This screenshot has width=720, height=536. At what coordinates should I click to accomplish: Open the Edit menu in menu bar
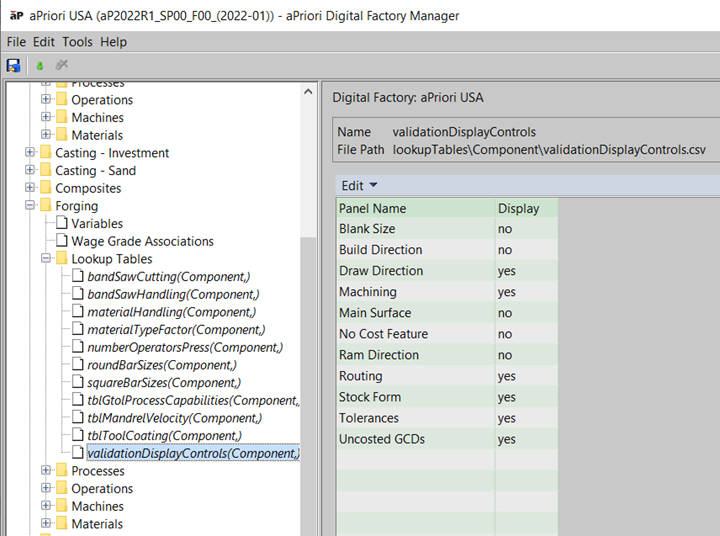click(44, 42)
